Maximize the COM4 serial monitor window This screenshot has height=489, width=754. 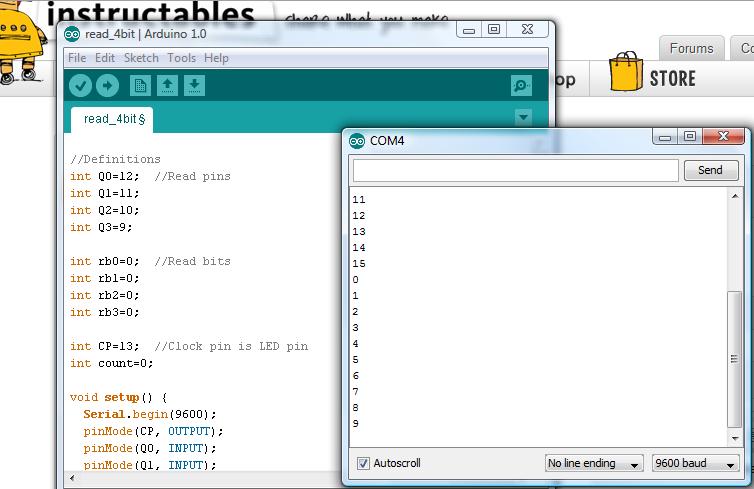point(690,137)
